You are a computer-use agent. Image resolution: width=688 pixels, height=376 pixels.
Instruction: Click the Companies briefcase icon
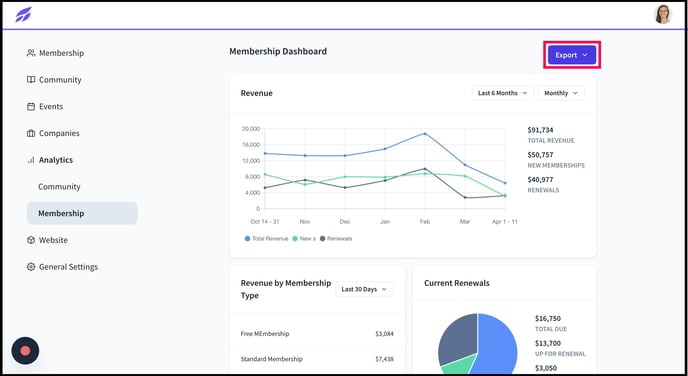[31, 133]
